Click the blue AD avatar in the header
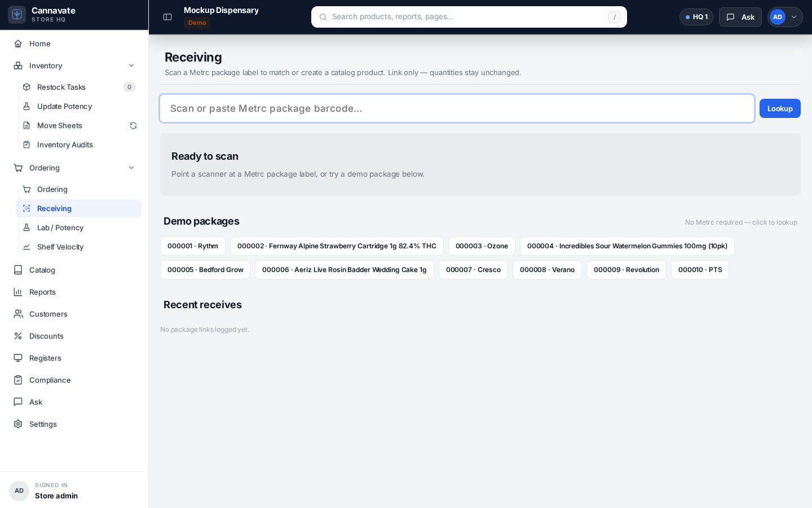 (x=778, y=17)
